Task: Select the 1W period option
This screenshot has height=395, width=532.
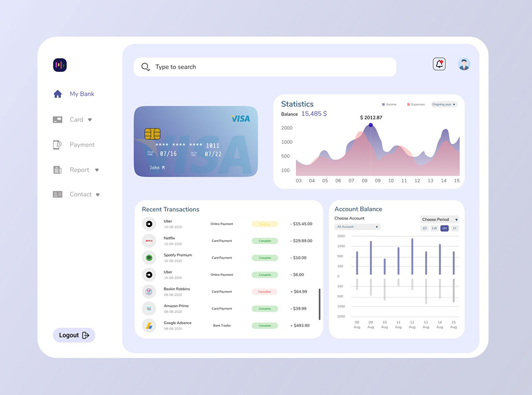Action: (x=434, y=228)
